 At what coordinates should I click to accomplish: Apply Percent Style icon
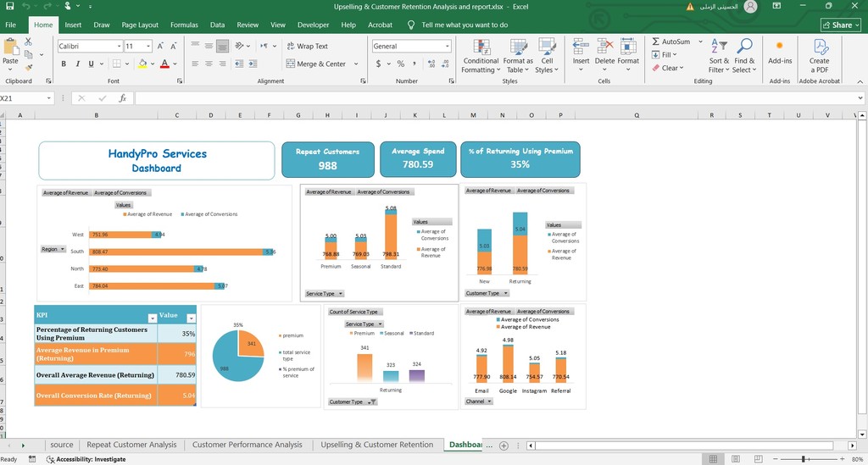[x=400, y=64]
